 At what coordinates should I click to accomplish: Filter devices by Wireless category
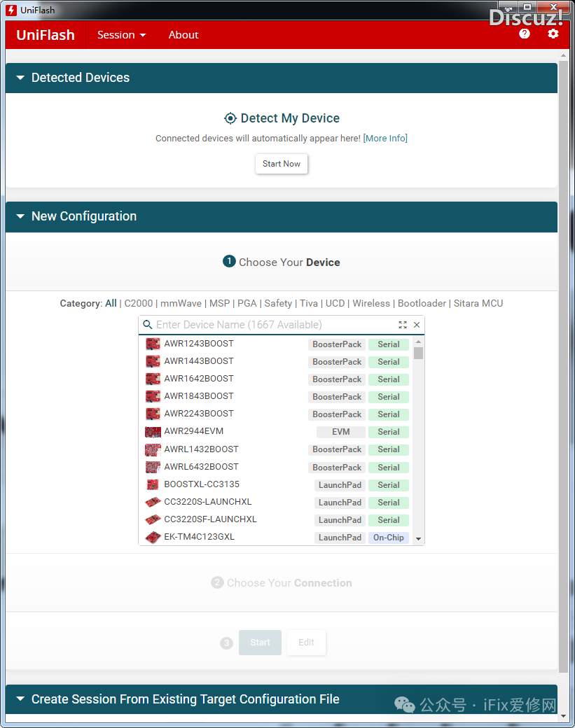tap(371, 303)
